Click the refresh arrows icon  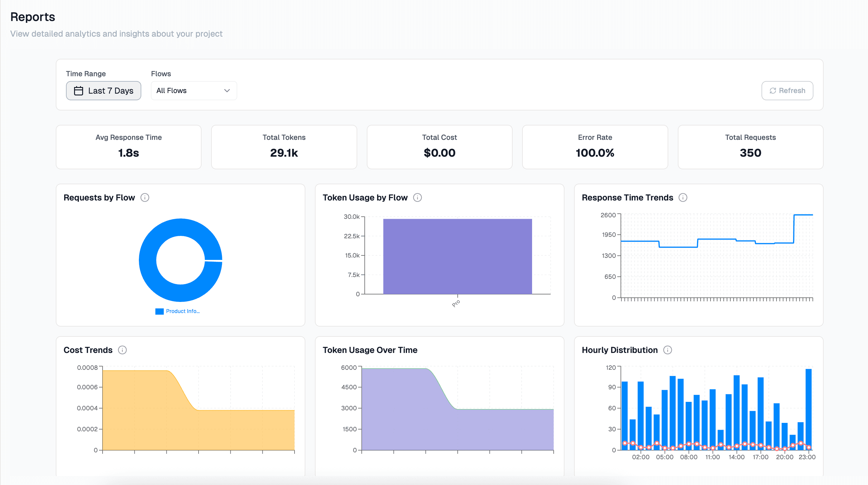[773, 91]
